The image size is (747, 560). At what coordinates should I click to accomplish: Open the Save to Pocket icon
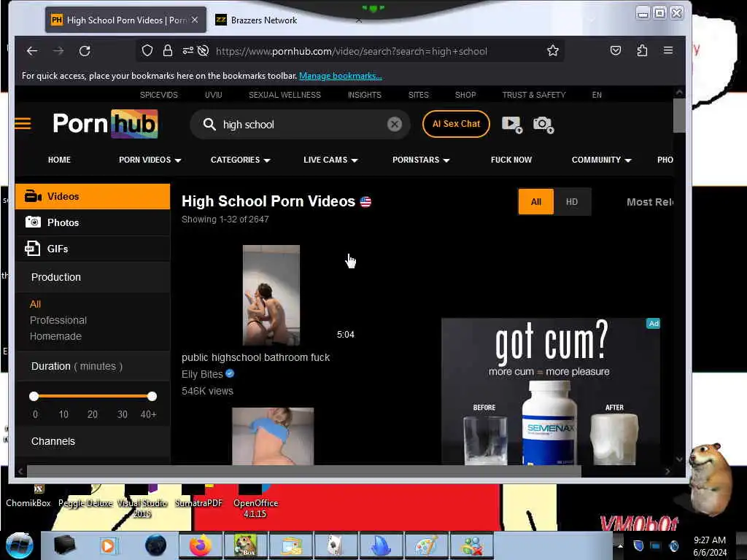pos(616,50)
